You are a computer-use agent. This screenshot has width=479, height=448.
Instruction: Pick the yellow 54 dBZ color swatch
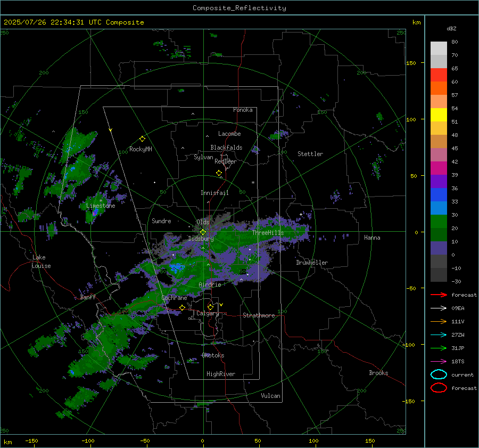point(439,115)
